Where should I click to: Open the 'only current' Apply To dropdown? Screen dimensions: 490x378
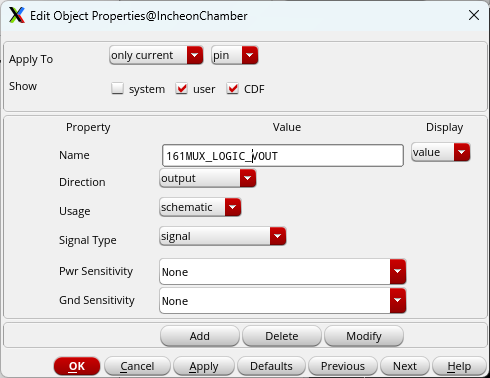tap(156, 55)
